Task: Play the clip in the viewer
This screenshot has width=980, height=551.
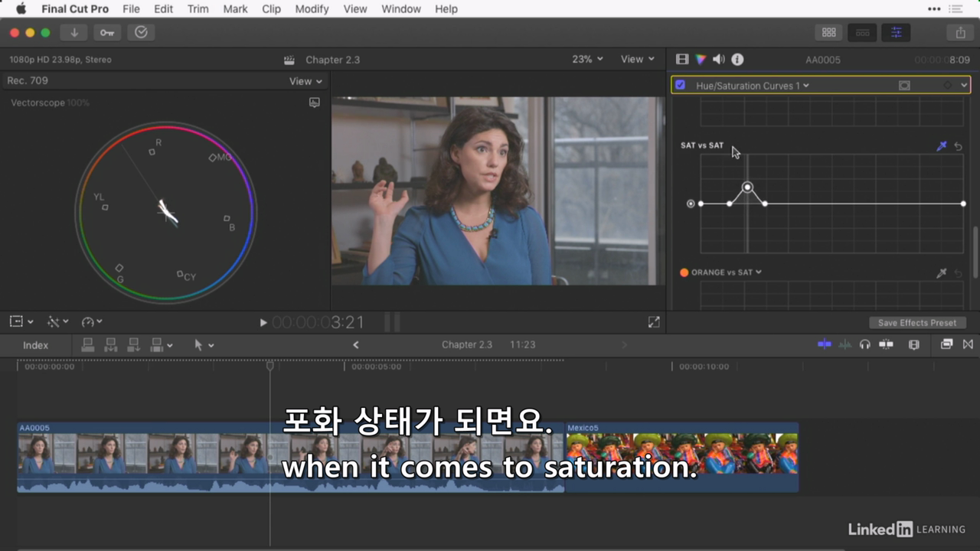Action: click(x=263, y=323)
